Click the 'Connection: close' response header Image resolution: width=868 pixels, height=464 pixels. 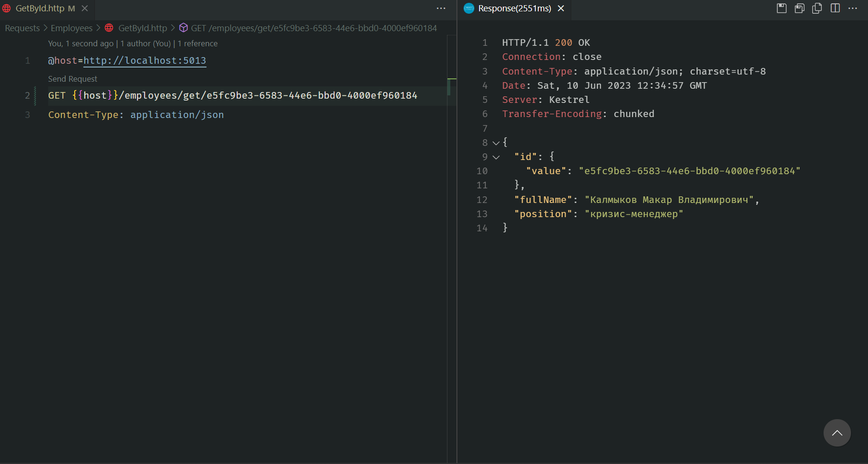coord(551,57)
